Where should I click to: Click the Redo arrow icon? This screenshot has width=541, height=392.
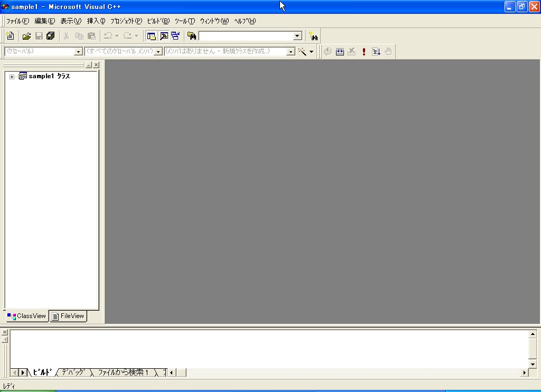pyautogui.click(x=128, y=36)
